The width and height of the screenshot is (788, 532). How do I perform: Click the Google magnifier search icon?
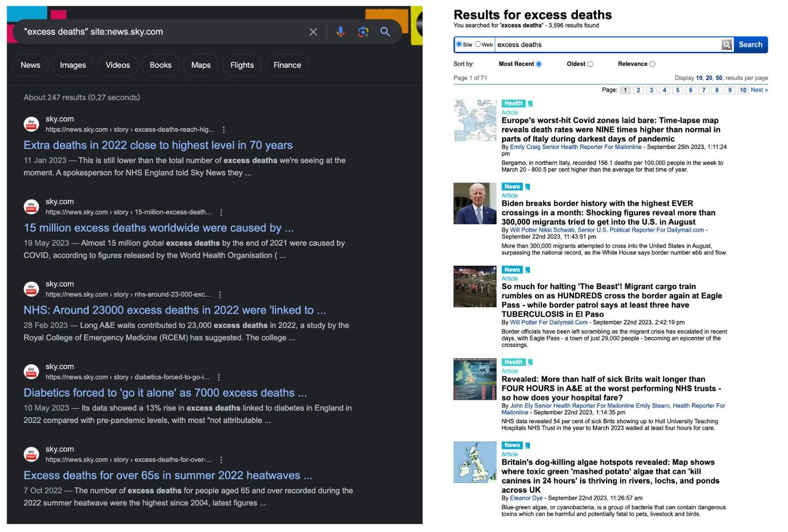[385, 32]
